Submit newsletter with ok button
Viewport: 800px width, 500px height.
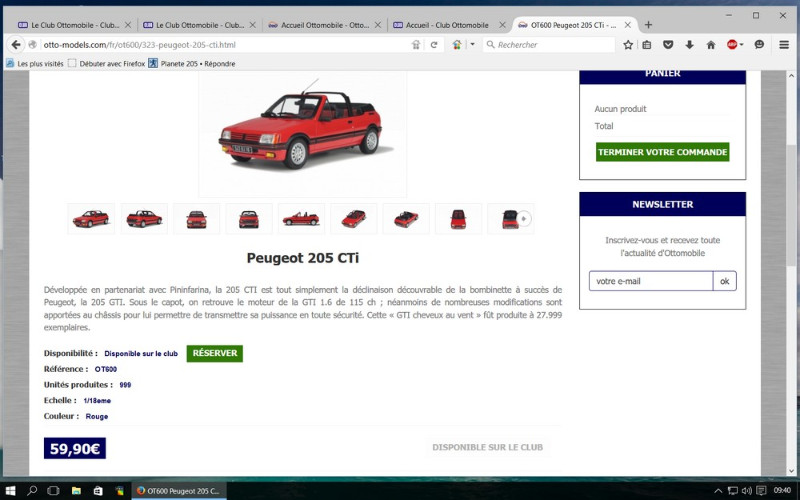pyautogui.click(x=724, y=281)
